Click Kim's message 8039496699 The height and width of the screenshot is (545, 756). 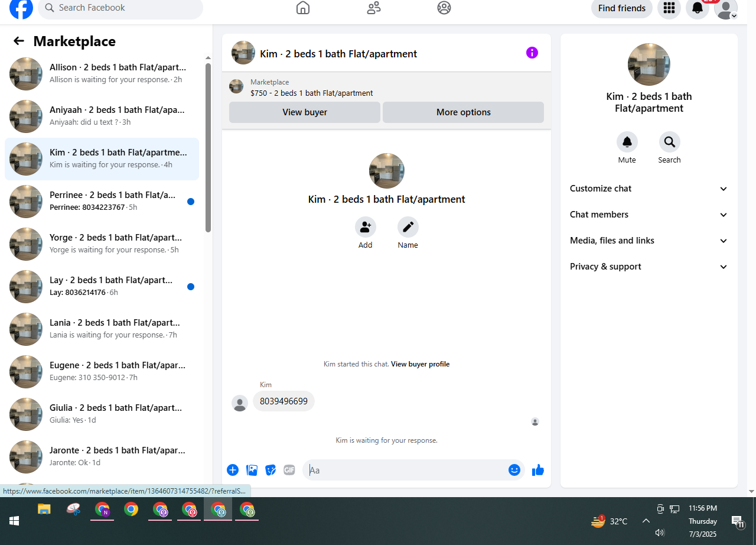[284, 401]
